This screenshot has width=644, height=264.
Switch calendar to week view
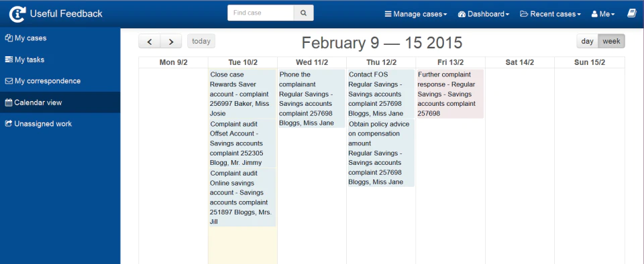[x=611, y=42]
